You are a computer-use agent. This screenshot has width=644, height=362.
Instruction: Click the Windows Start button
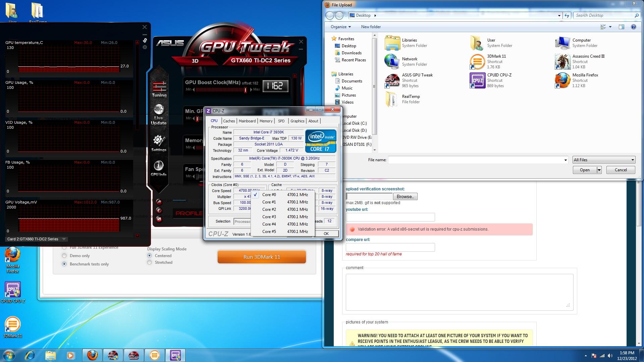coord(9,355)
